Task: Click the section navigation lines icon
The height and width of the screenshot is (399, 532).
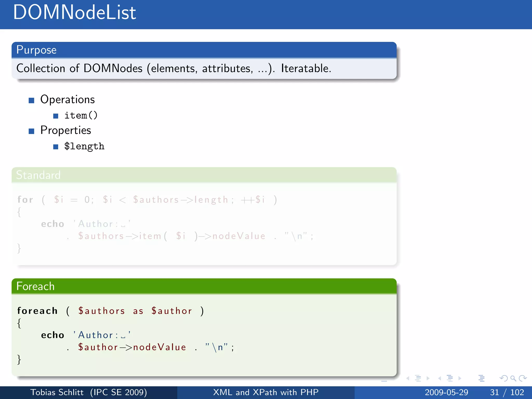Action: tap(450, 378)
